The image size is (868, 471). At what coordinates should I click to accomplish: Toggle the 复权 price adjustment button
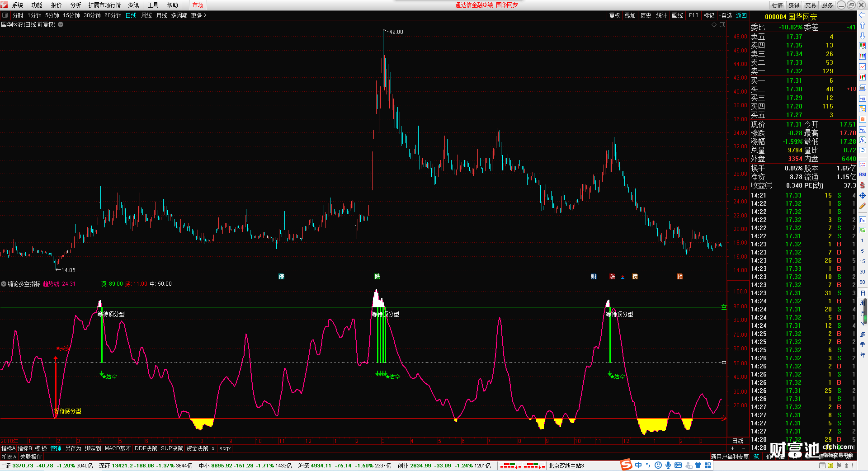pos(615,15)
